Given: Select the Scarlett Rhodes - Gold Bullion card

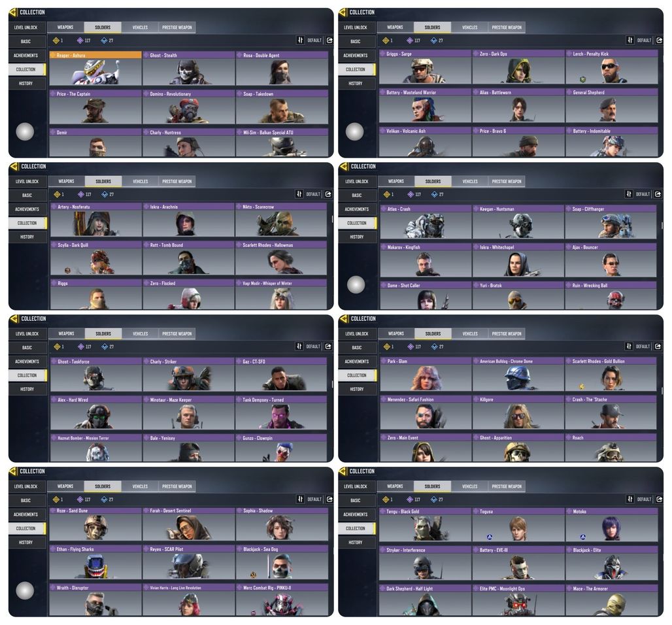Looking at the screenshot, I should click(611, 374).
